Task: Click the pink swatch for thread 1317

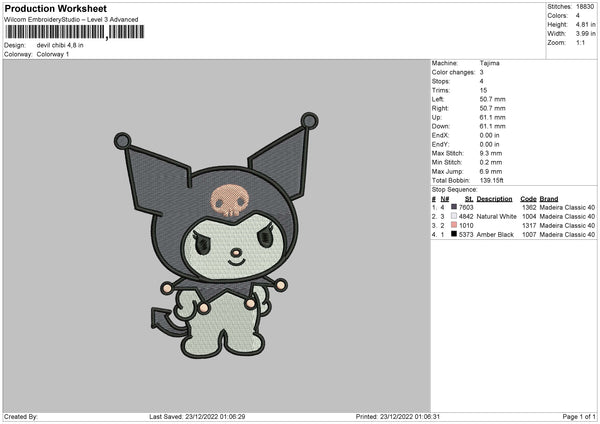Action: pyautogui.click(x=454, y=225)
